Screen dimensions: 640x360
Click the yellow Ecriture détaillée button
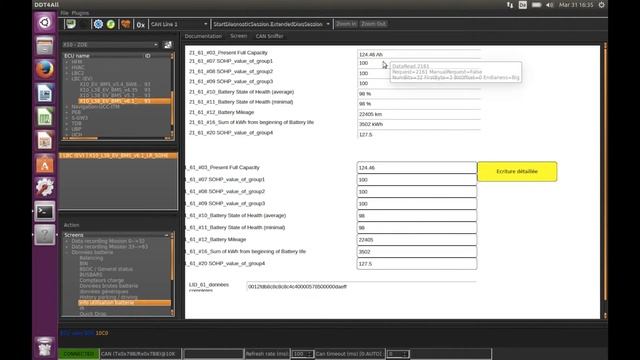point(517,171)
